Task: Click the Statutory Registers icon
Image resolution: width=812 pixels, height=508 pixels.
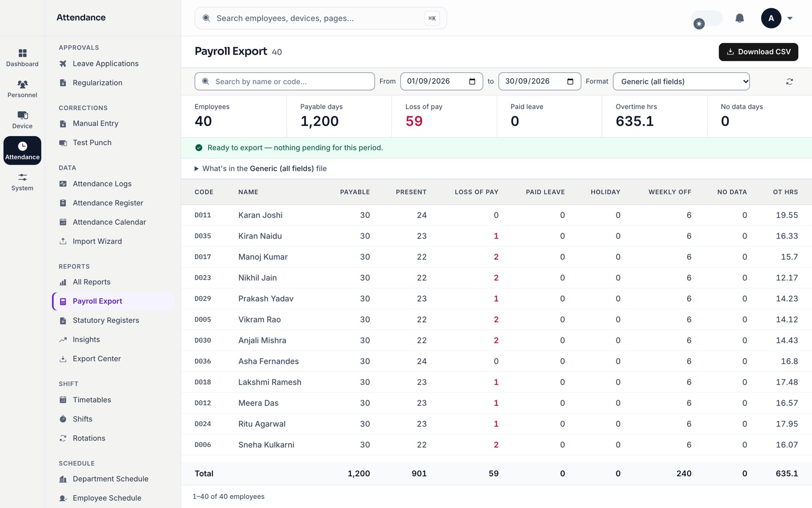Action: pos(63,321)
